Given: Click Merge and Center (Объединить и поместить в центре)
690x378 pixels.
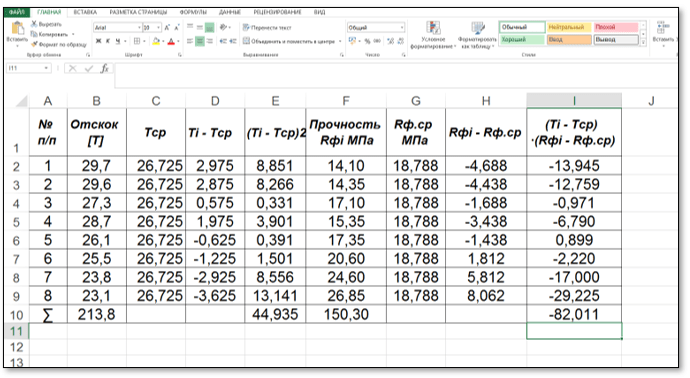Looking at the screenshot, I should pos(289,41).
